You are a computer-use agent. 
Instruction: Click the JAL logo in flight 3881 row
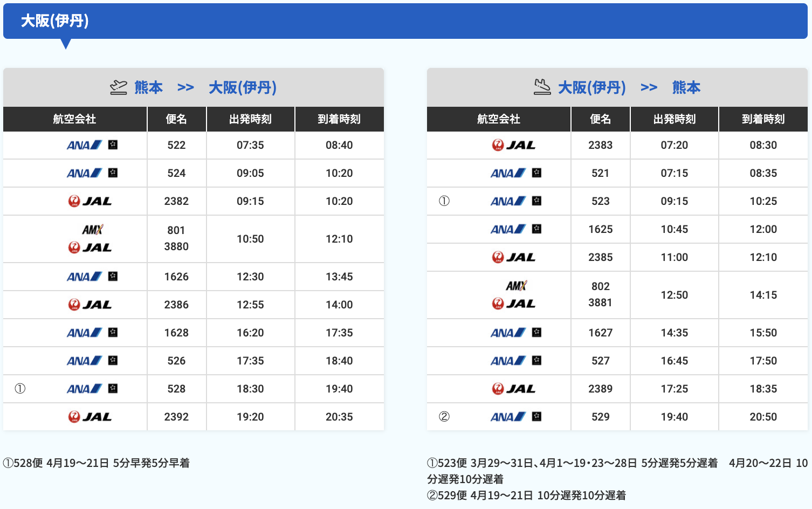(514, 304)
